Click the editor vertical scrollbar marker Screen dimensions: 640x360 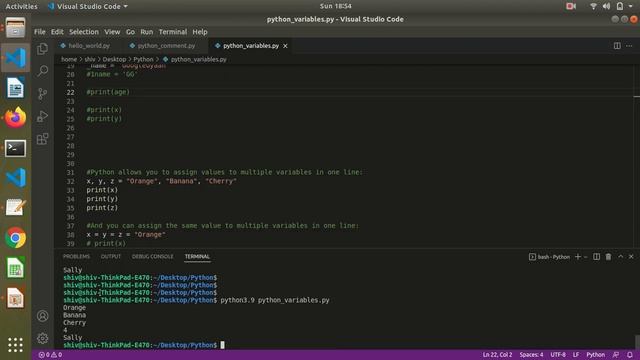(x=637, y=96)
